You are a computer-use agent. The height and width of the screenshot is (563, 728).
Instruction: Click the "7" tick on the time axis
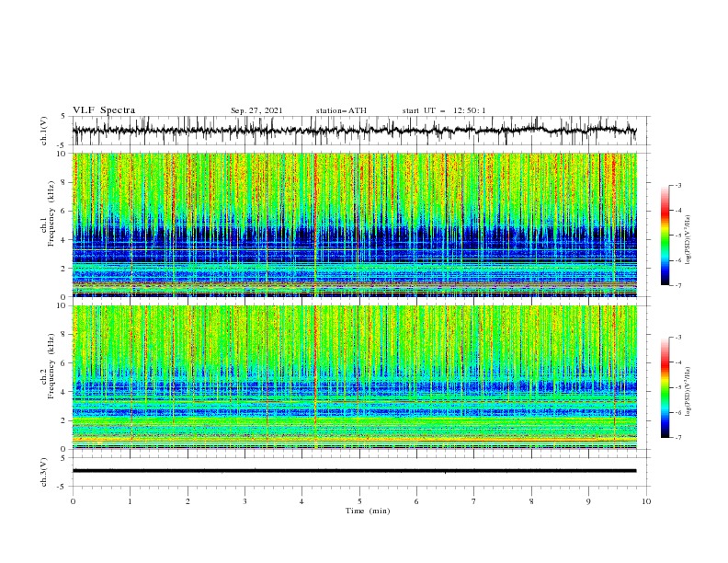(x=474, y=501)
